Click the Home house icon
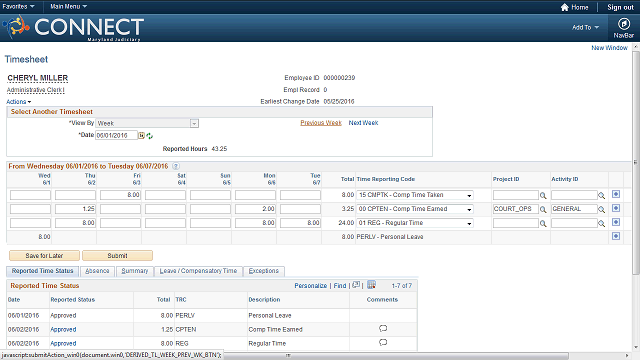This screenshot has height=360, width=640. tap(564, 7)
